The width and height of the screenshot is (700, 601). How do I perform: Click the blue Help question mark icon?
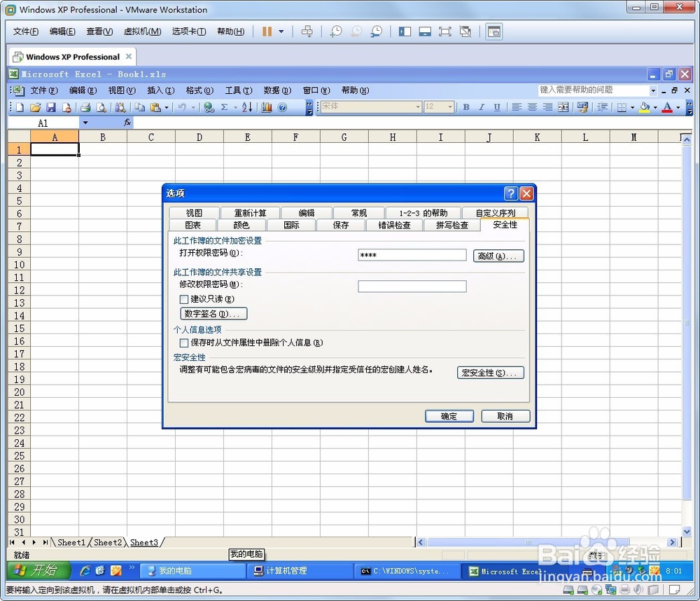click(282, 107)
